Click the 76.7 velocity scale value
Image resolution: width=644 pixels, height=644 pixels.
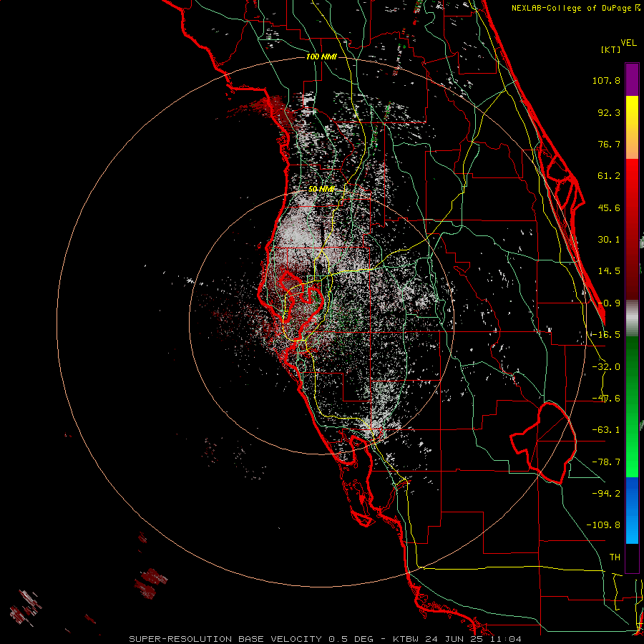click(609, 144)
